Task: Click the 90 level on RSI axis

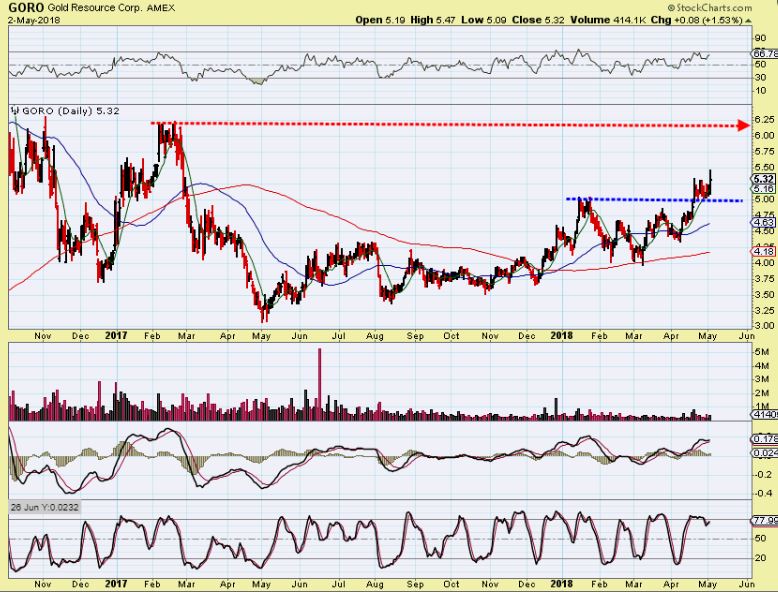Action: pos(760,39)
